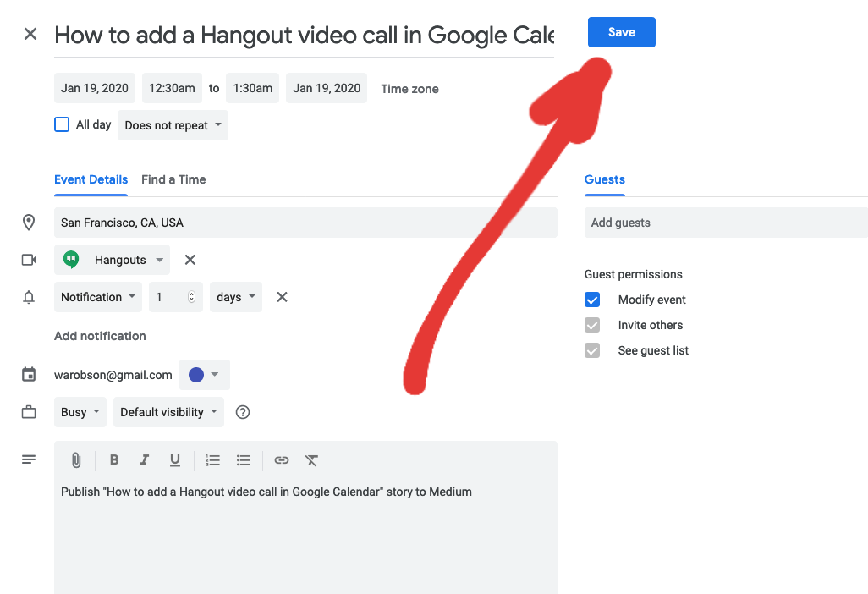868x594 pixels.
Task: Toggle bold formatting in description
Action: click(114, 459)
